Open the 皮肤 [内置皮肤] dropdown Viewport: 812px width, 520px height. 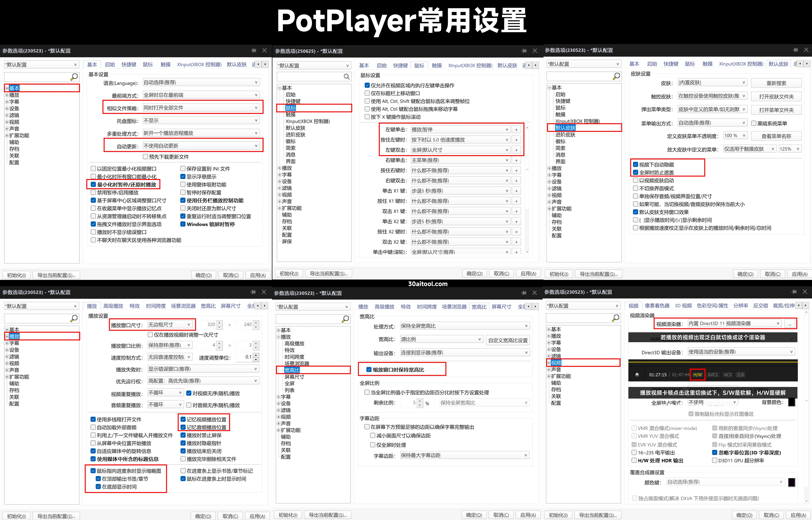coord(713,82)
